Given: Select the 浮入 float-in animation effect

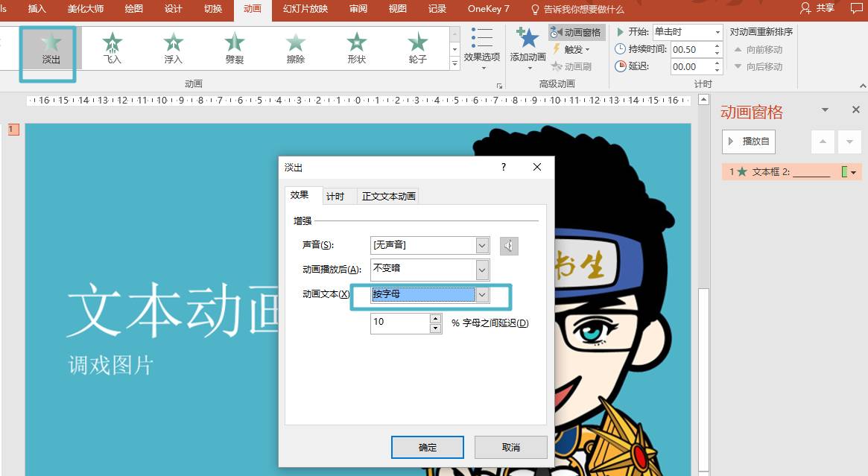Looking at the screenshot, I should 174,48.
